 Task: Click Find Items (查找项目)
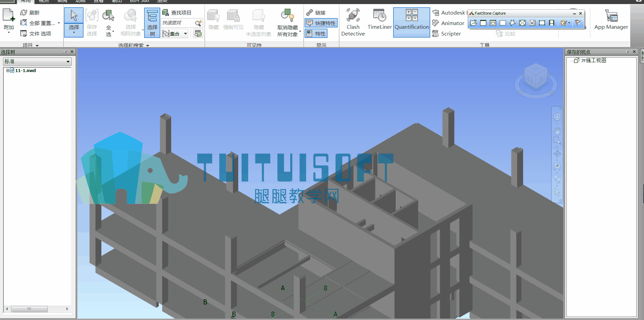(x=177, y=13)
